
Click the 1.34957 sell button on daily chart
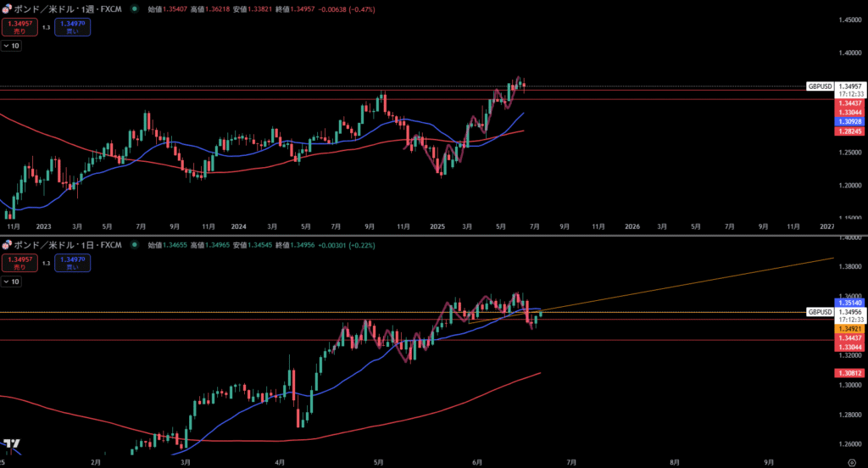point(19,263)
